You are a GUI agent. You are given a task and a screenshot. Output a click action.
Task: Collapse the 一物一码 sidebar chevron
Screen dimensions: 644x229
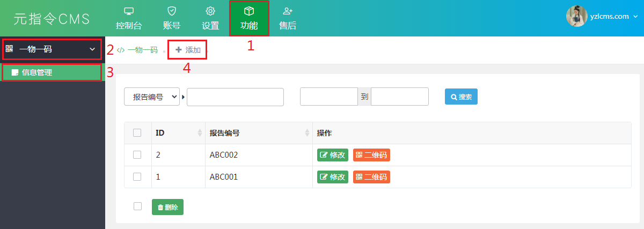(x=91, y=49)
